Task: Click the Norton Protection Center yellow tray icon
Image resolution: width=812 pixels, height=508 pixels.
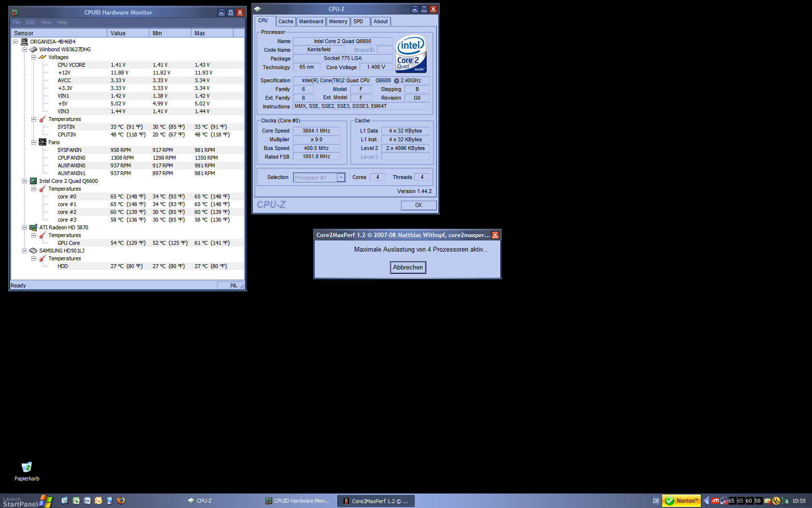Action: pyautogui.click(x=776, y=501)
